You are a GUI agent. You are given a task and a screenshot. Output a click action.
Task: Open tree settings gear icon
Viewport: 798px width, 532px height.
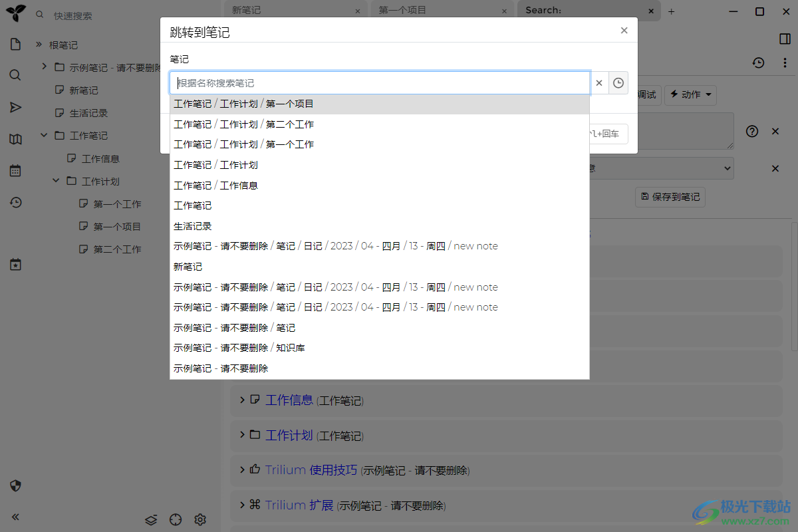tap(200, 519)
